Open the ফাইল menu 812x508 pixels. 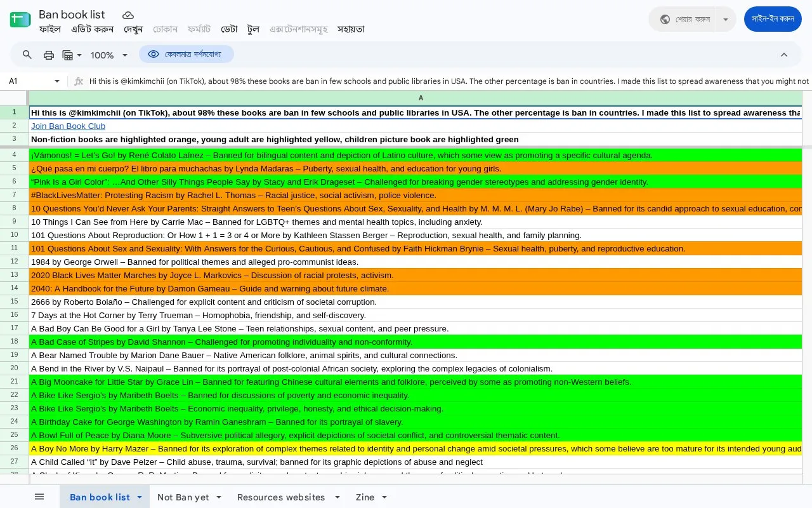point(50,29)
